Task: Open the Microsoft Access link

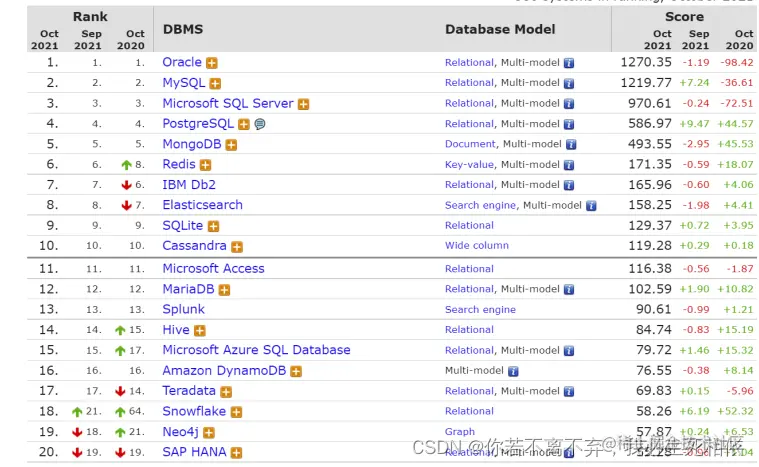Action: pyautogui.click(x=213, y=269)
